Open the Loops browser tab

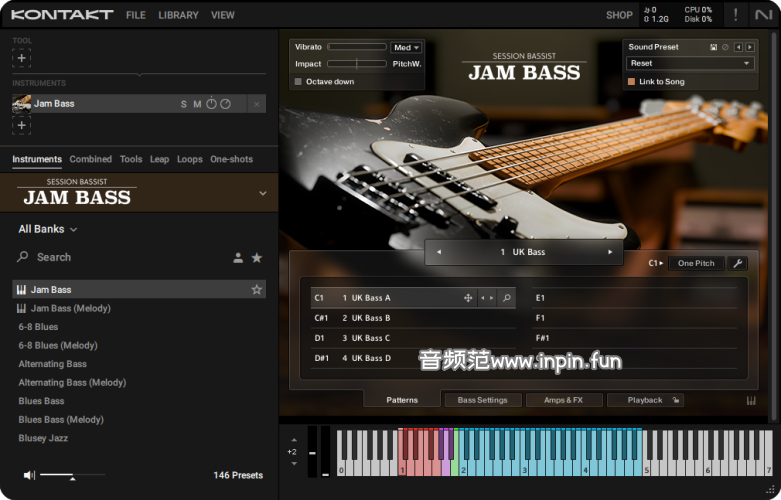pyautogui.click(x=190, y=159)
